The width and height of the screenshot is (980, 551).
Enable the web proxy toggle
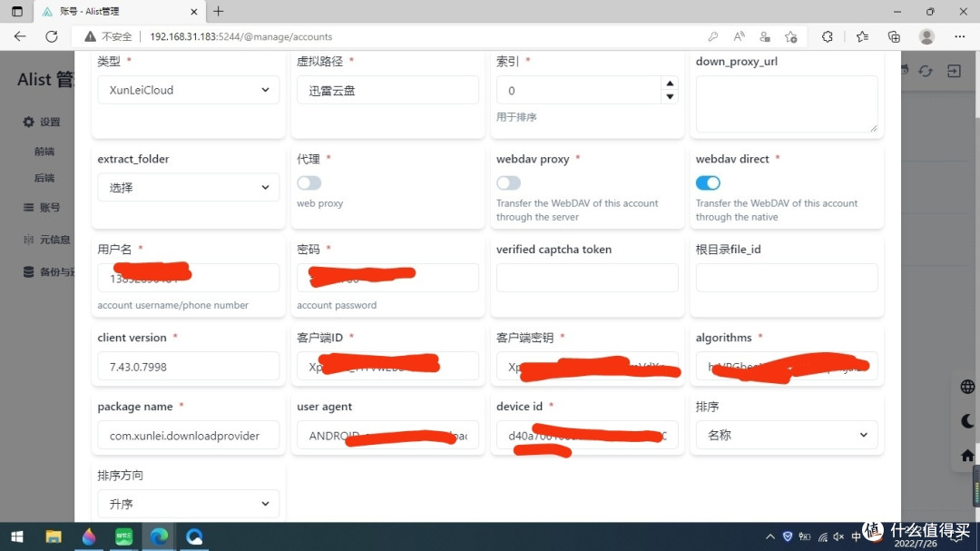pyautogui.click(x=309, y=182)
